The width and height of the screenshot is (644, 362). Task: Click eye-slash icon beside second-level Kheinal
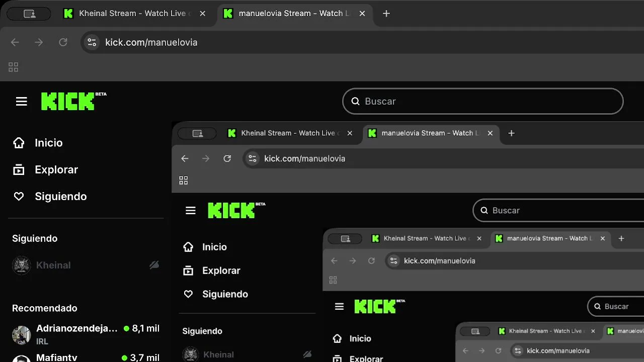pyautogui.click(x=307, y=354)
